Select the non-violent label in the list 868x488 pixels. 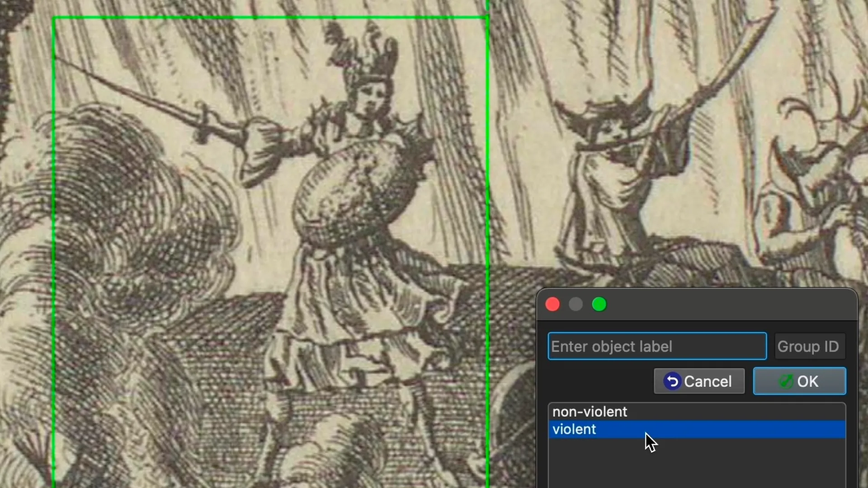coord(697,412)
